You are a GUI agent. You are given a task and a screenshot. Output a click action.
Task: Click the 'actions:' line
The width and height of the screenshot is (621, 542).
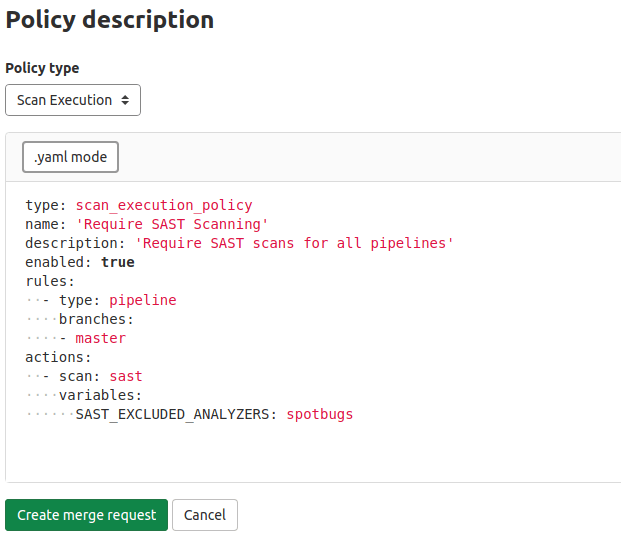59,357
